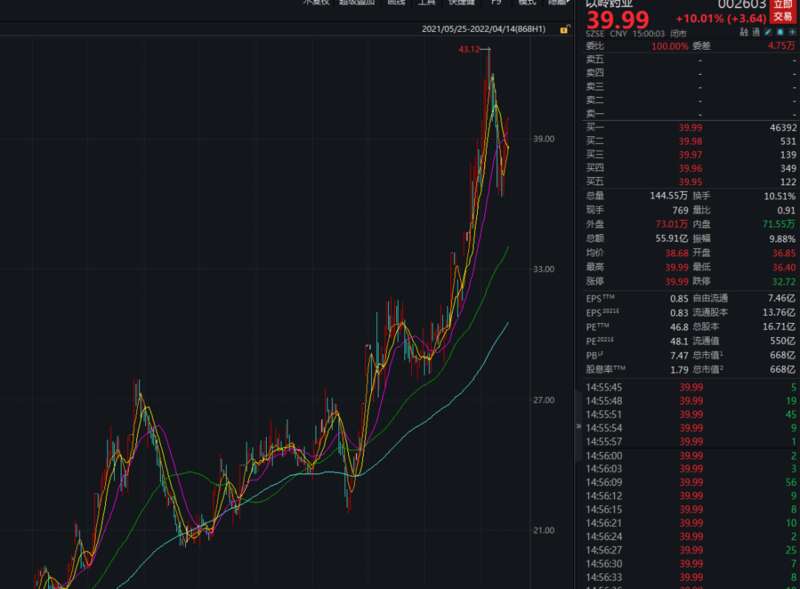800x589 pixels.
Task: Click the lock icon beside the date range
Action: click(x=564, y=30)
